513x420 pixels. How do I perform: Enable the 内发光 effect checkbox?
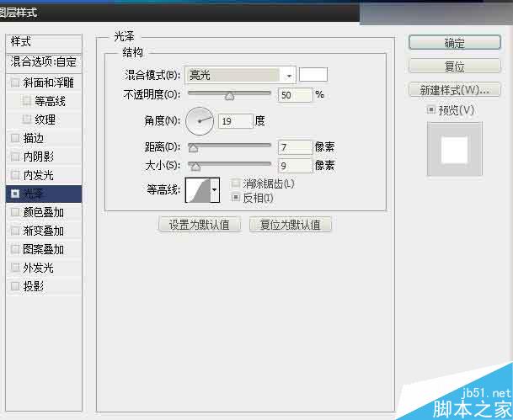[15, 175]
